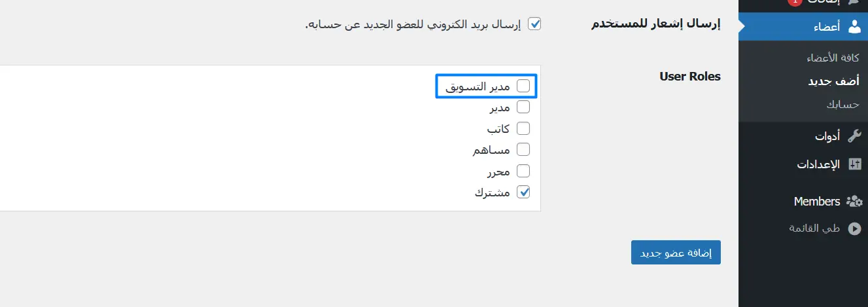Tick the مساهم role checkbox
The width and height of the screenshot is (868, 307).
pyautogui.click(x=523, y=149)
